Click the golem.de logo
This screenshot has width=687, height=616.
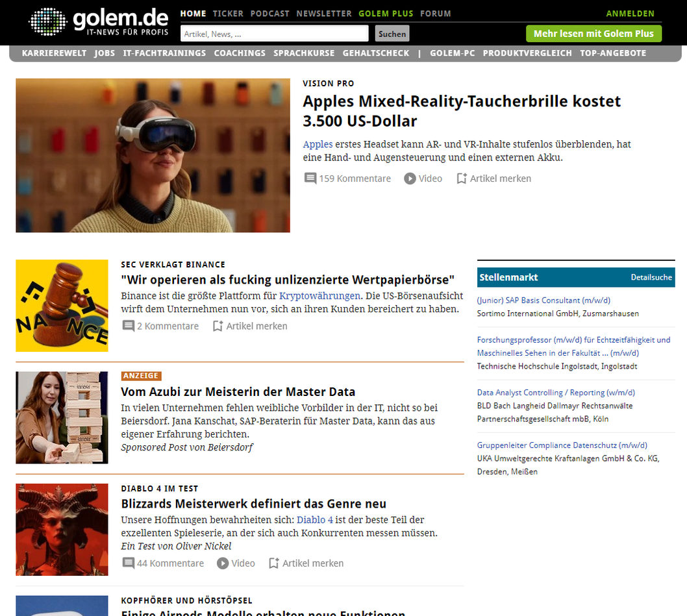[99, 21]
